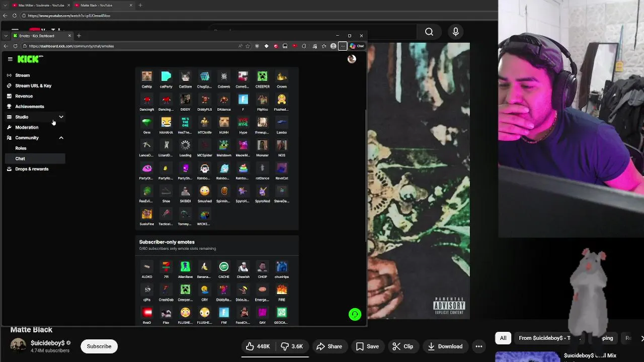Screen dimensions: 644x362
Task: Dislike the Matte Black video
Action: point(293,346)
